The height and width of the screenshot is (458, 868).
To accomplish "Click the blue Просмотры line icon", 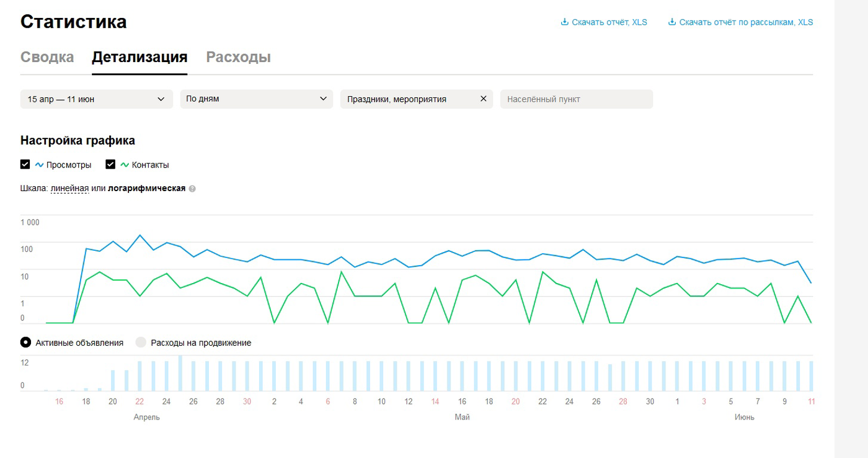I will pyautogui.click(x=40, y=164).
